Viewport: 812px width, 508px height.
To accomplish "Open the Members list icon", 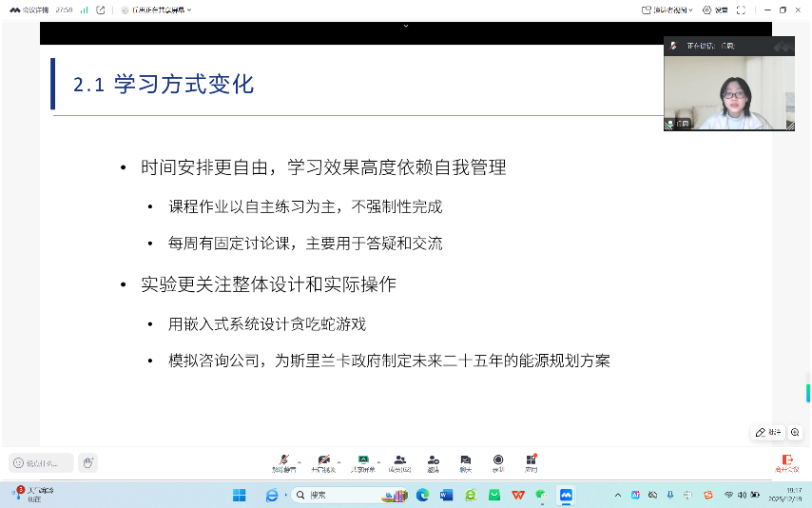I will point(399,461).
